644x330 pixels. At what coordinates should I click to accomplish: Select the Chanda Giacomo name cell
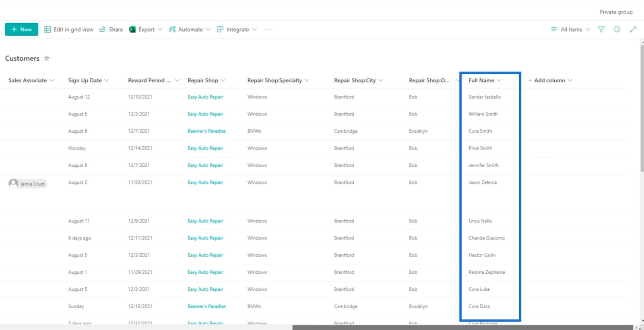[x=487, y=238]
